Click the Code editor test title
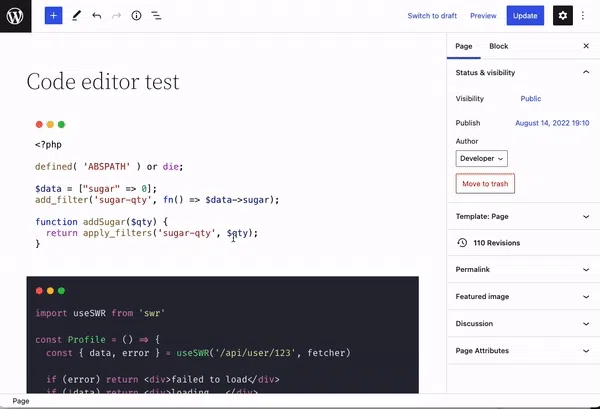The width and height of the screenshot is (600, 409). click(103, 81)
